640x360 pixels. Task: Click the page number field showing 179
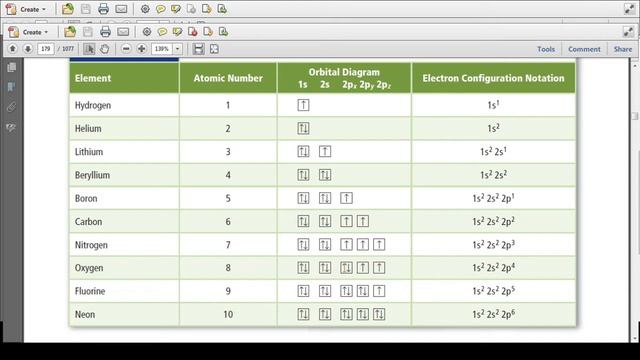pos(46,49)
